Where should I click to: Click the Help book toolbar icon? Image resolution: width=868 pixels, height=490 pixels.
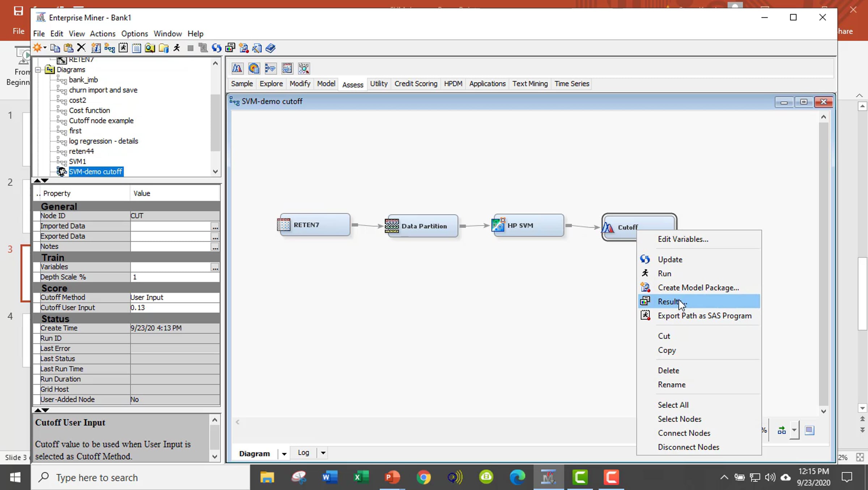(x=271, y=48)
